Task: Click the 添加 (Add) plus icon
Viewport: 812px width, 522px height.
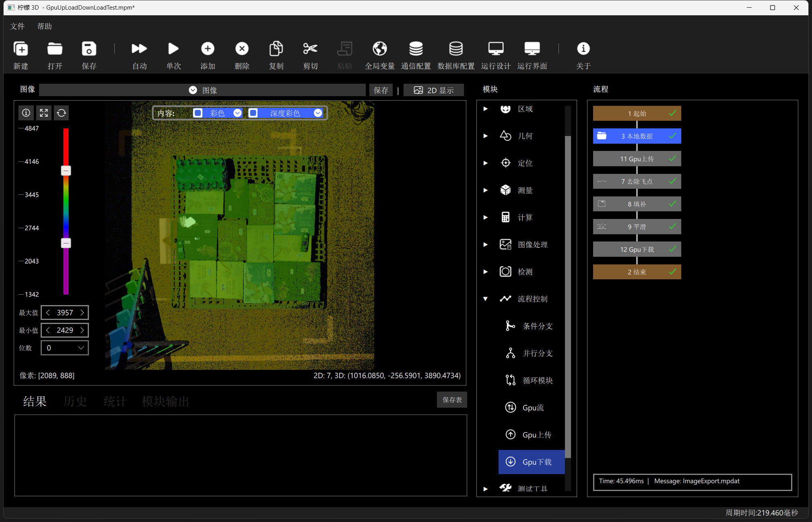Action: click(x=208, y=49)
